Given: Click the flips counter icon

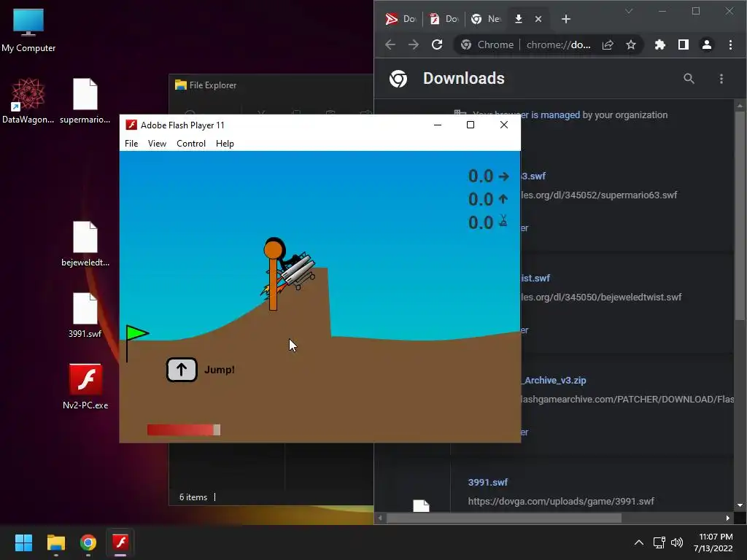Looking at the screenshot, I should 503,221.
